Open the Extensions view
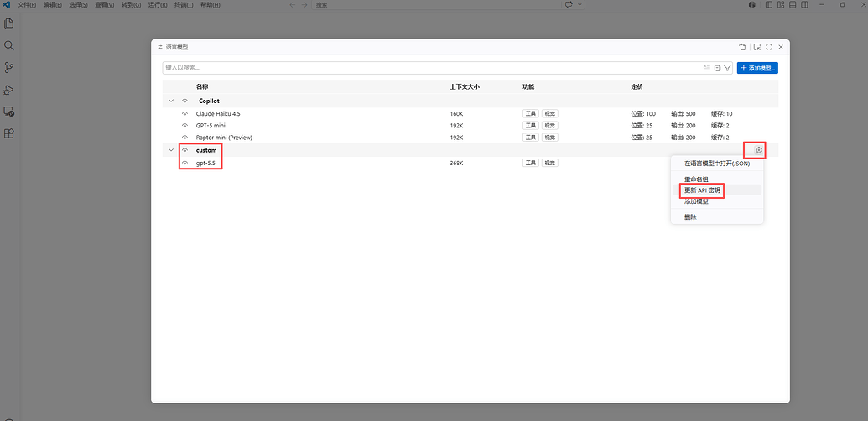Image resolution: width=868 pixels, height=421 pixels. click(9, 133)
